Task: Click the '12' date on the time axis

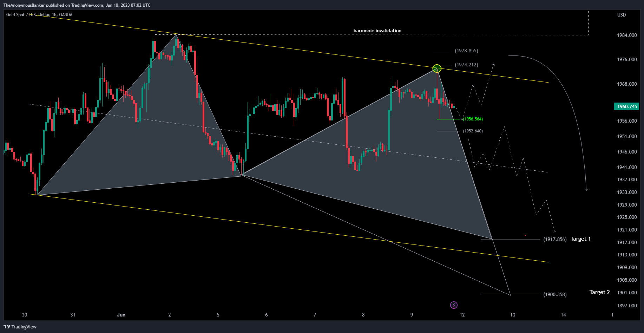Action: 462,315
